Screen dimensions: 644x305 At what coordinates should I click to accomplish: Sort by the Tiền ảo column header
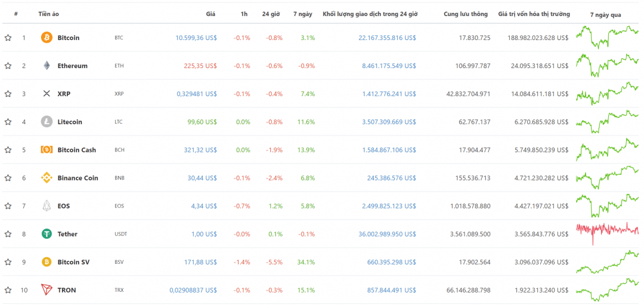click(48, 14)
